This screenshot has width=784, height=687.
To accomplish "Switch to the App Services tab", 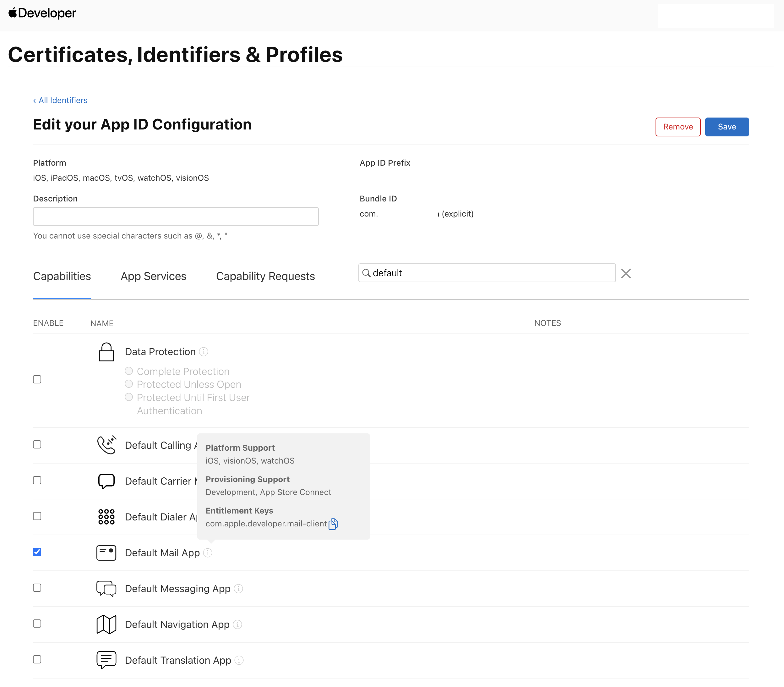I will point(153,276).
